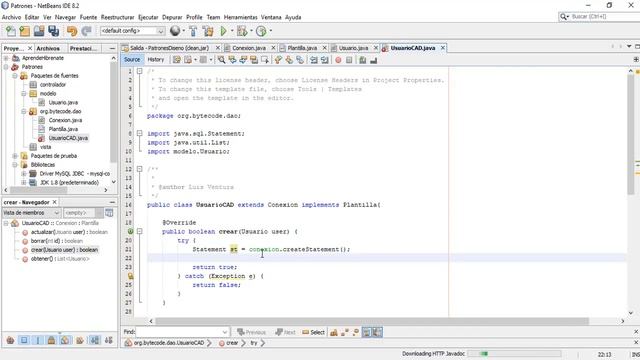Screen dimensions: 640x360
Task: Switch to the Conexion.java tab
Action: (249, 48)
